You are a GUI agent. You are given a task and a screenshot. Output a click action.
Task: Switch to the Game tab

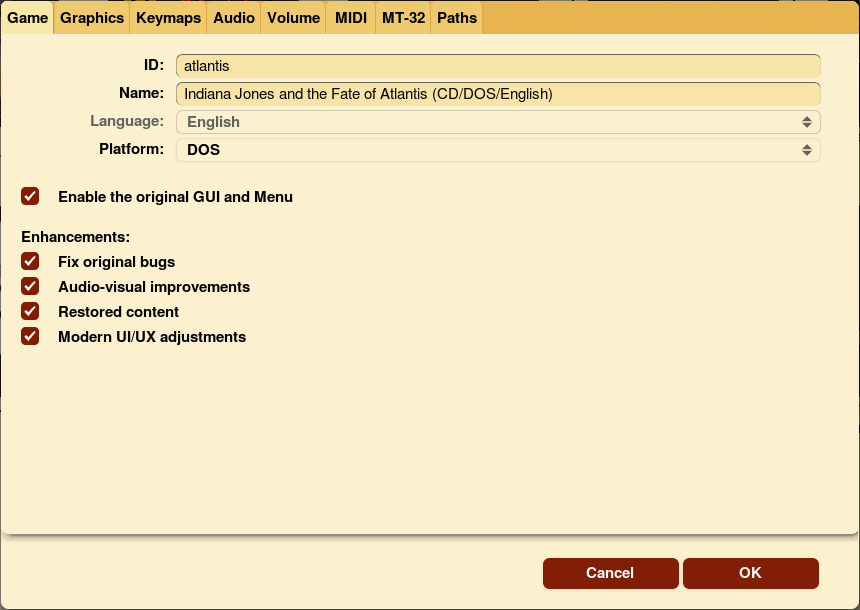pyautogui.click(x=27, y=18)
